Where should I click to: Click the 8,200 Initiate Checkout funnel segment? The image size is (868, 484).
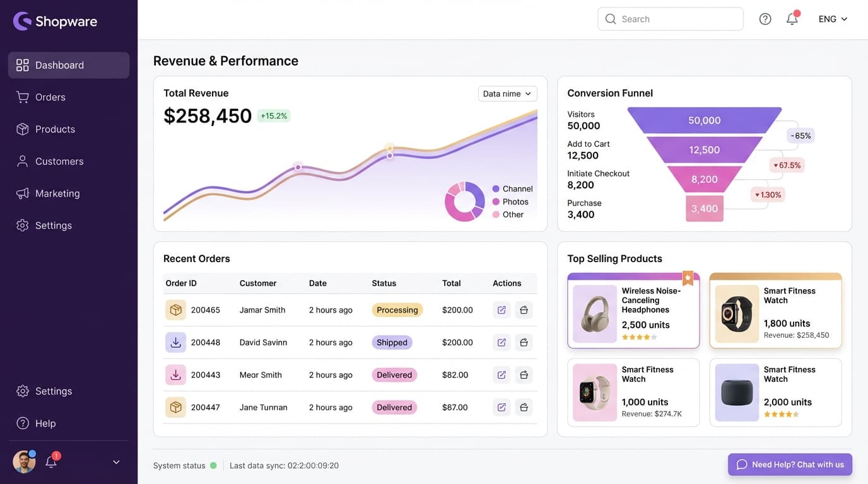(705, 180)
